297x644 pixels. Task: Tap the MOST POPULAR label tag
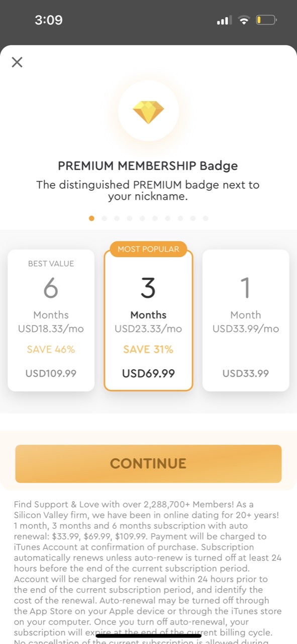(x=148, y=249)
